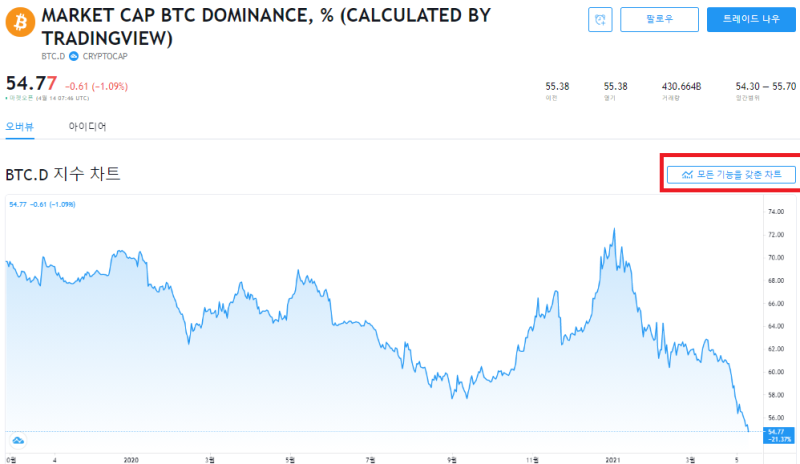Click the 54.77 current price value
Viewport: 800px width, 464px height.
click(x=31, y=83)
